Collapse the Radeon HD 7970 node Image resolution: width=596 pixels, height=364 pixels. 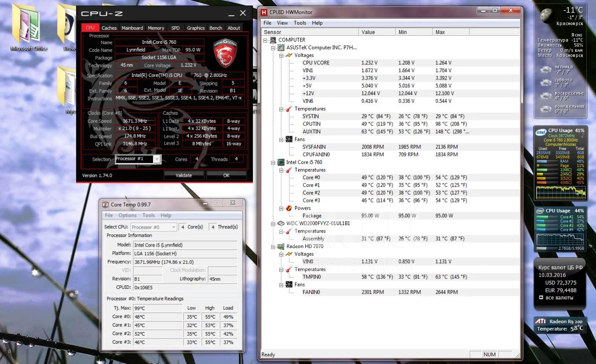pyautogui.click(x=273, y=247)
